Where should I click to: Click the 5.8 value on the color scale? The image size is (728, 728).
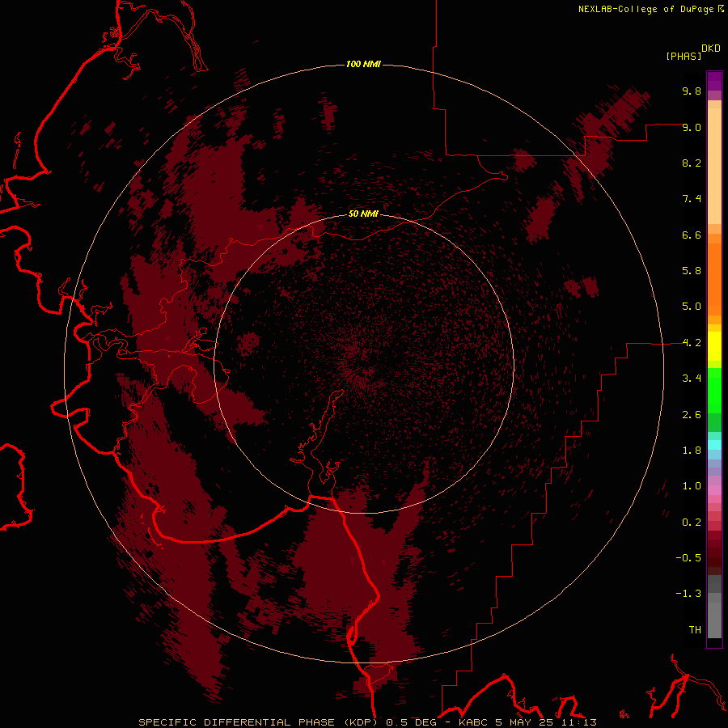tap(692, 271)
